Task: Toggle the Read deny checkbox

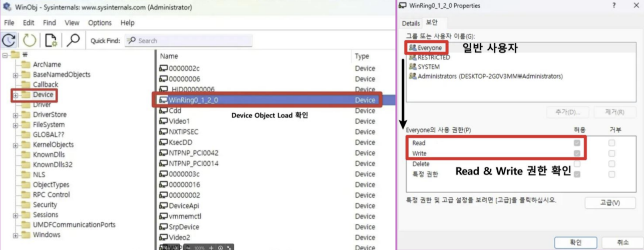Action: pos(611,143)
